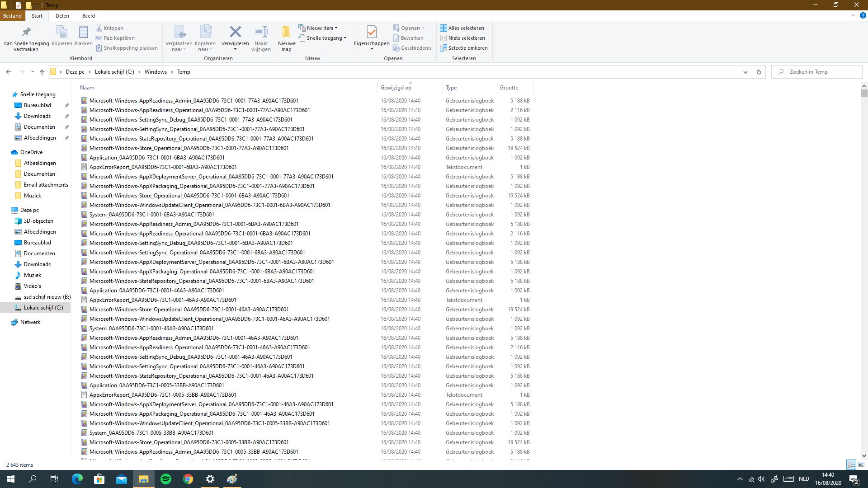
Task: Open the Nieuw item dropdown
Action: pyautogui.click(x=321, y=28)
